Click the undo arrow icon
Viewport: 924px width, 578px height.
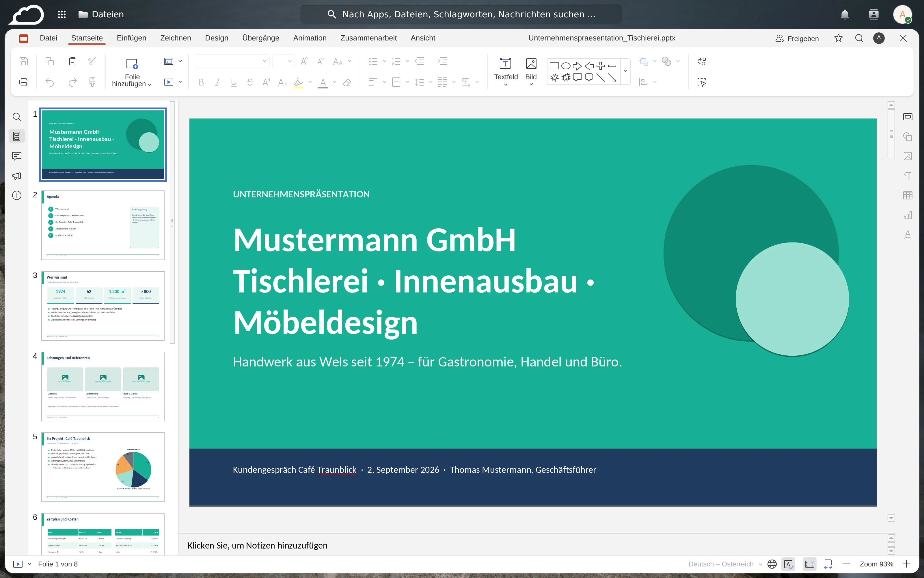click(x=50, y=82)
